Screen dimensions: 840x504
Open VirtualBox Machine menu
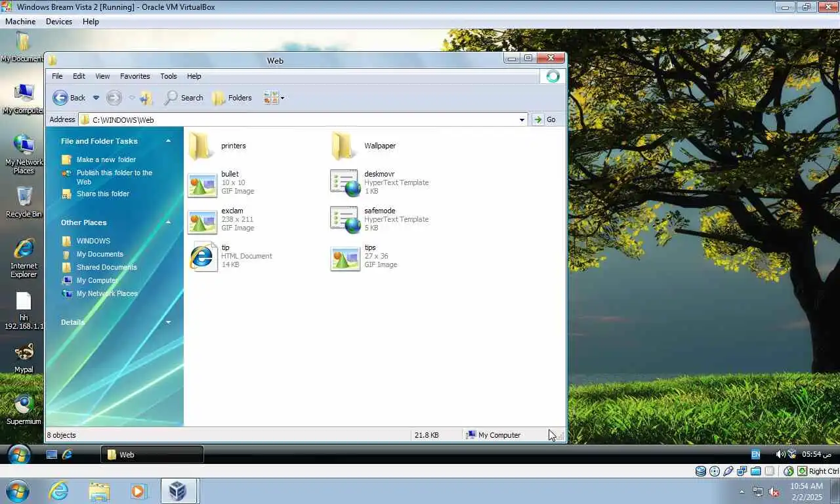(20, 22)
